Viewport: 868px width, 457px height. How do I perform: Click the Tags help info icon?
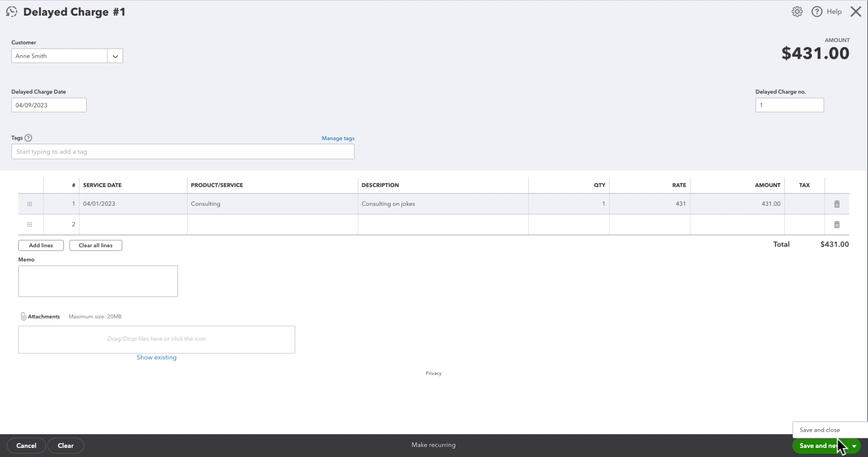(28, 138)
